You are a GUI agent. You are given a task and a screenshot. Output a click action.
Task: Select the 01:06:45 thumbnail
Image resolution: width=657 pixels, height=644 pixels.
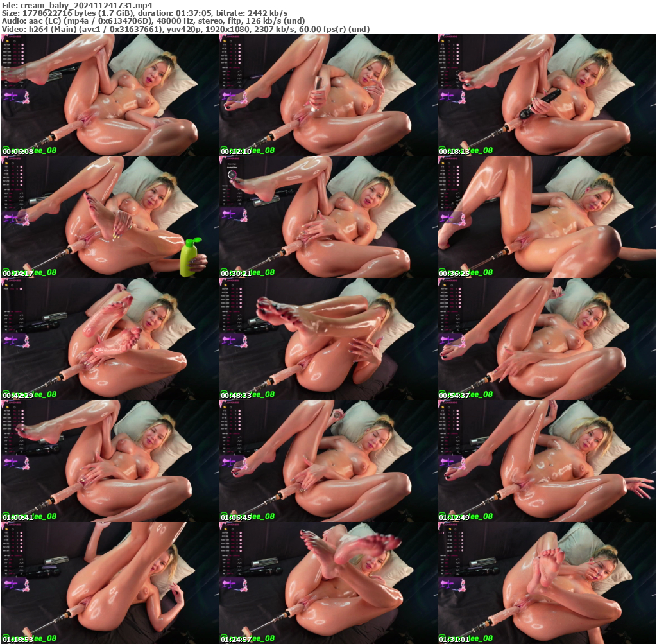[328, 460]
